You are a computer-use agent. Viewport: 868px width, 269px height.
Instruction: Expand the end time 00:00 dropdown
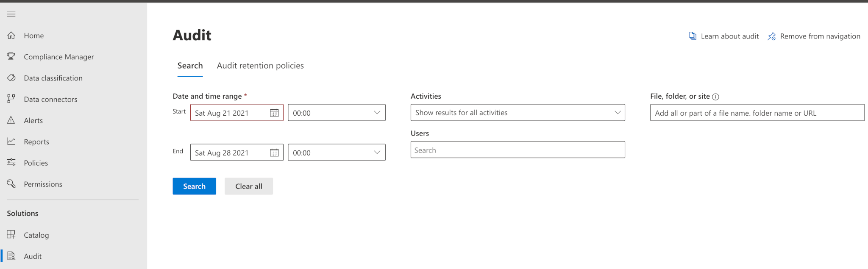(x=337, y=153)
